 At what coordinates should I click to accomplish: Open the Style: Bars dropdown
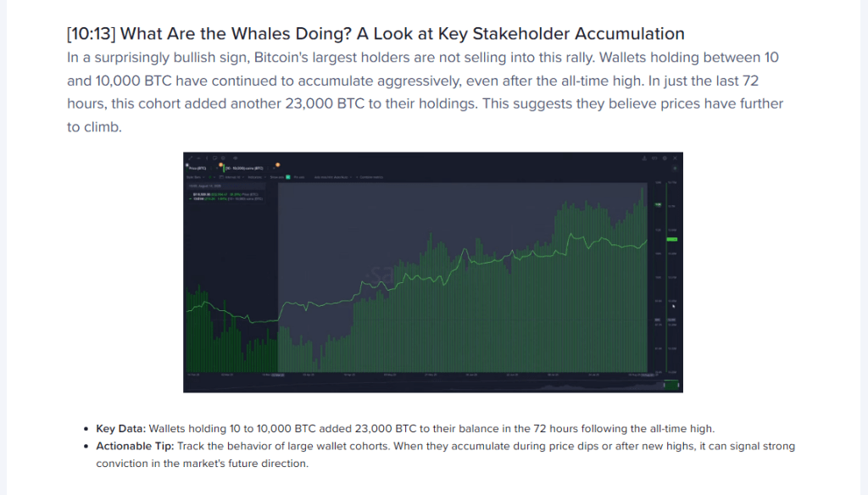[193, 176]
